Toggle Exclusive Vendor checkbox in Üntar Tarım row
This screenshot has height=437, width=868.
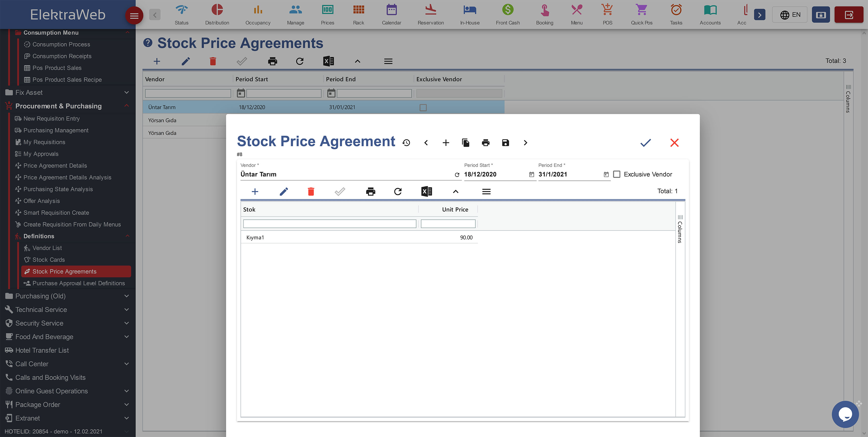423,108
